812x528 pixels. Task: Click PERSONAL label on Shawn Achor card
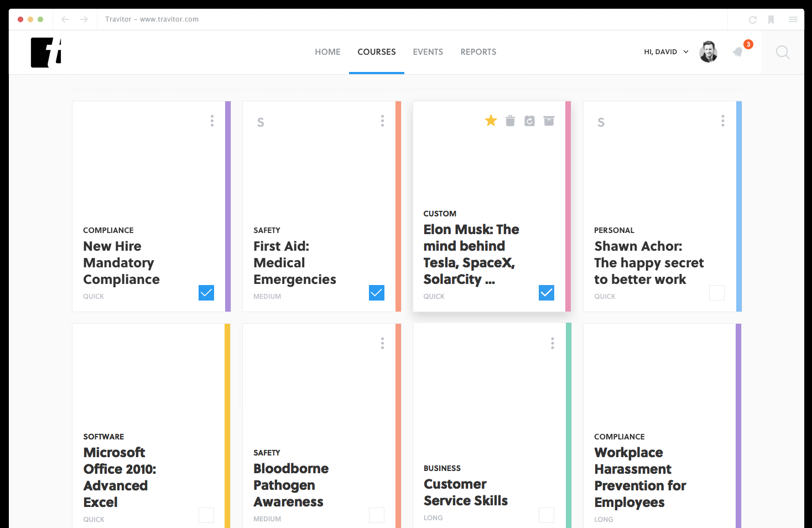tap(614, 230)
